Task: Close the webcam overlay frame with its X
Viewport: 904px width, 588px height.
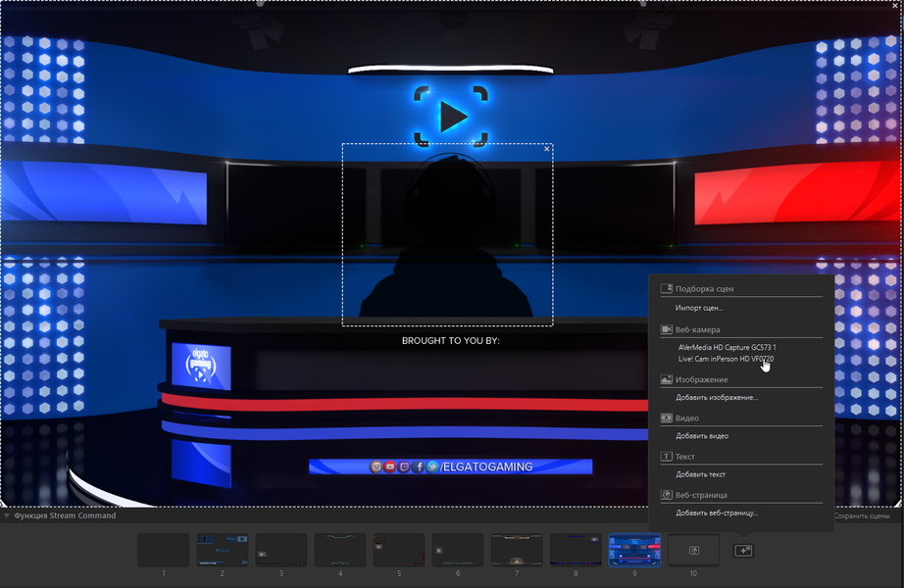Action: coord(547,149)
